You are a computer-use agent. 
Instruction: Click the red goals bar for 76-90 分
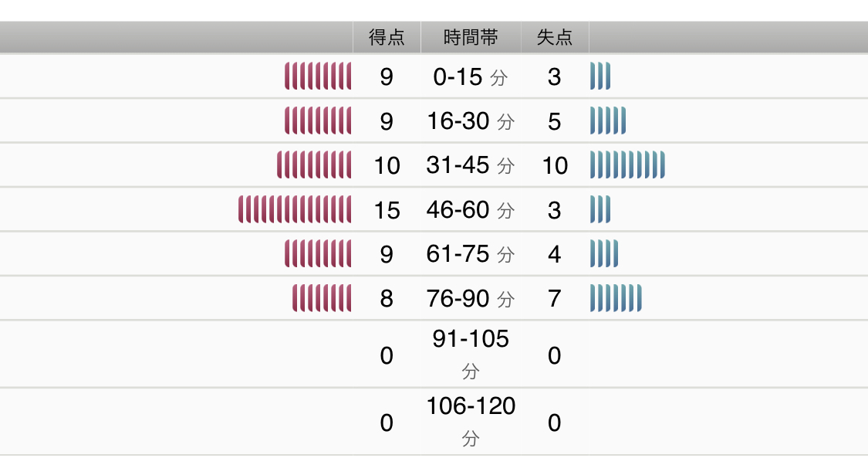coord(322,298)
